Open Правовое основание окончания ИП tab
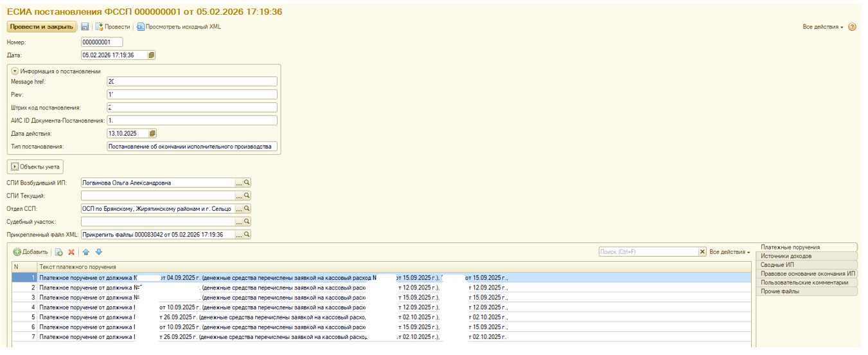Image resolution: width=868 pixels, height=355 pixels. tap(808, 273)
